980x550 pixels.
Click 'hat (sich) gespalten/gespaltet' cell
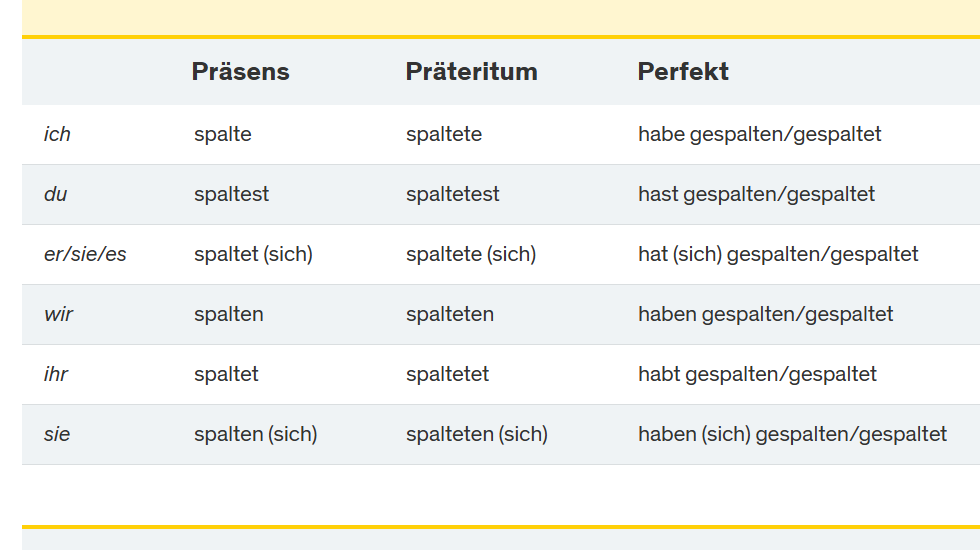pos(778,254)
